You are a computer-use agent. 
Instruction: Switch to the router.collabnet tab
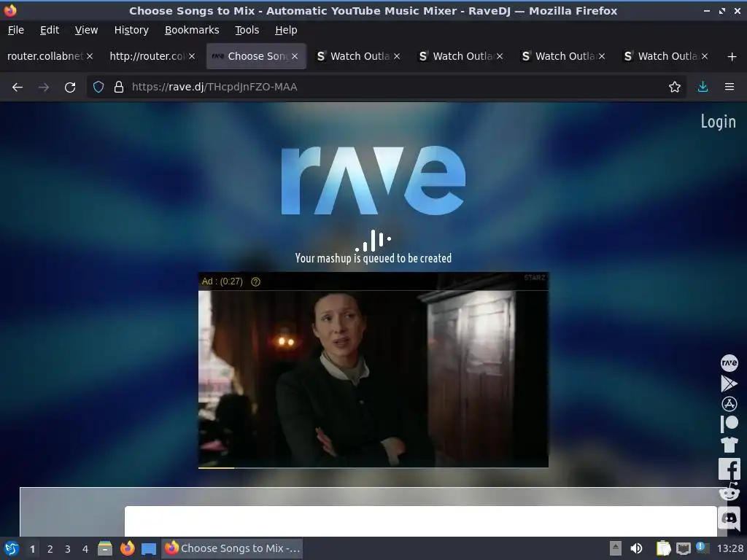(44, 56)
